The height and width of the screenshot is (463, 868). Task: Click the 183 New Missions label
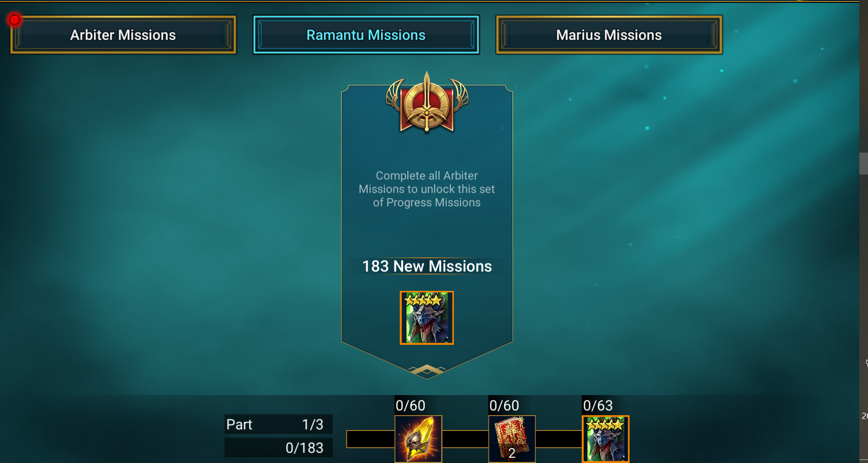pyautogui.click(x=427, y=266)
